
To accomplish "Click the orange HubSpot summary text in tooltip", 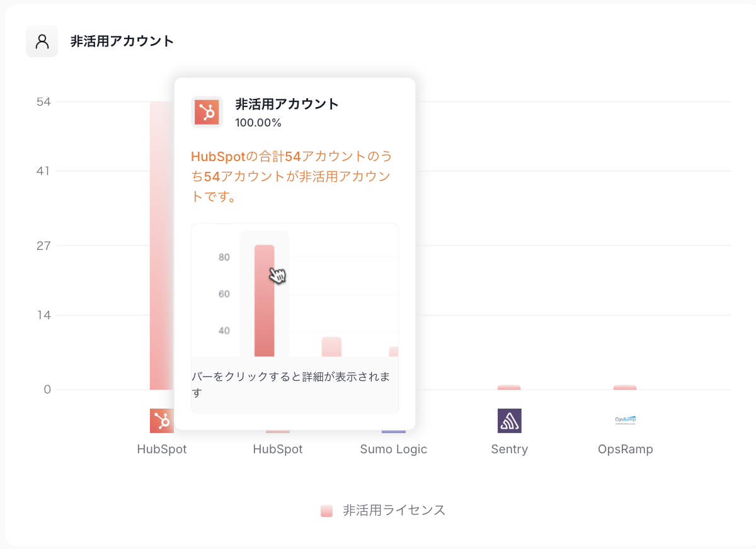I will pyautogui.click(x=291, y=176).
